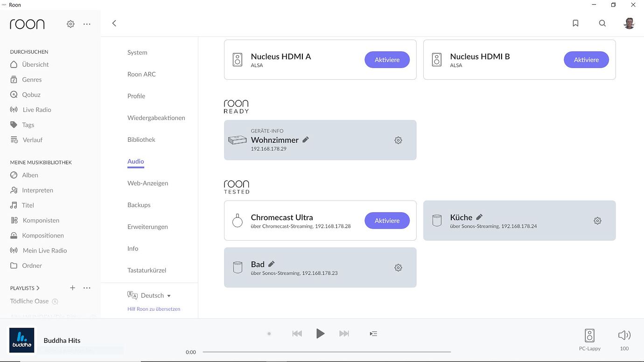The width and height of the screenshot is (644, 362).
Task: Activate Nucleus HDMI A
Action: [x=387, y=60]
